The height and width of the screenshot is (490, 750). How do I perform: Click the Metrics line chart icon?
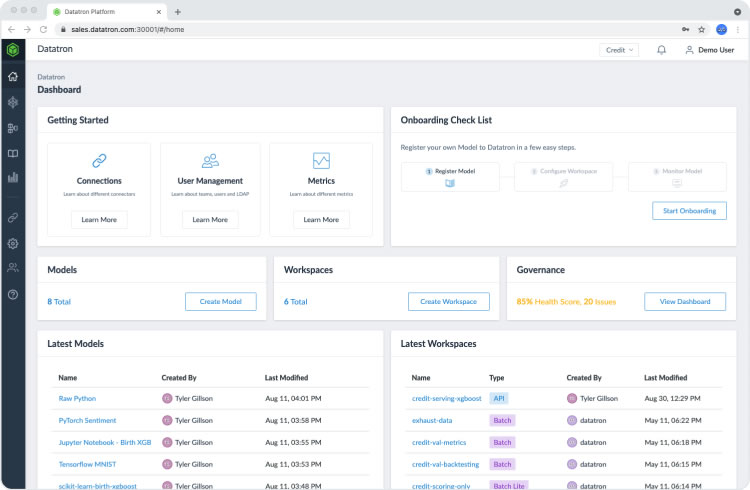321,161
